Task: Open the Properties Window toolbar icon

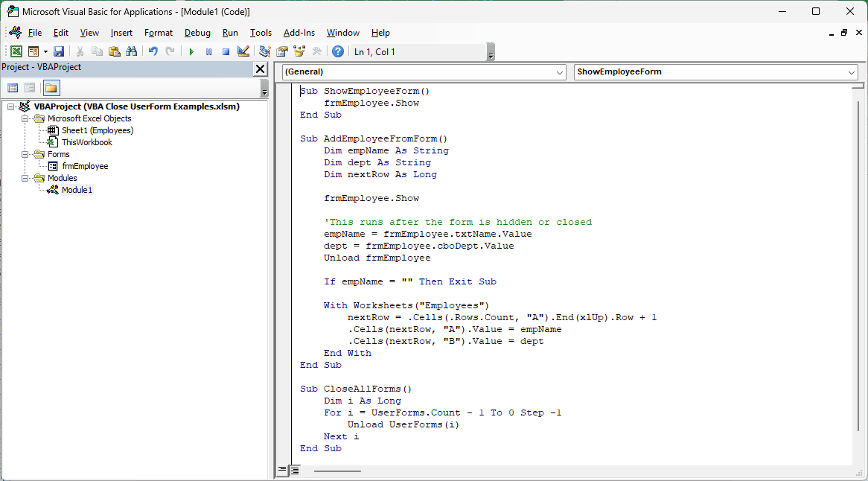Action: (282, 51)
